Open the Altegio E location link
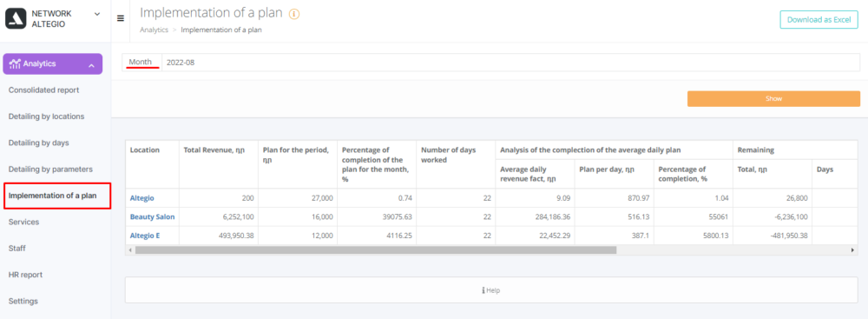Viewport: 868px width, 319px height. (x=145, y=236)
